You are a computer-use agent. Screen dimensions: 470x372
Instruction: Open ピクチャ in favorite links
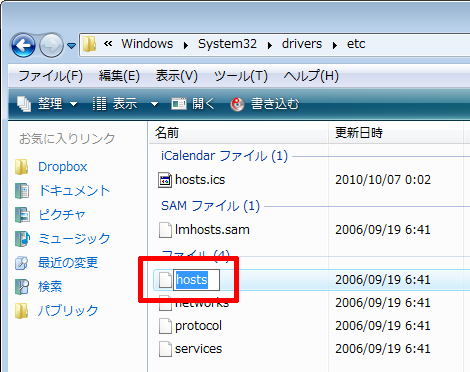click(x=62, y=215)
